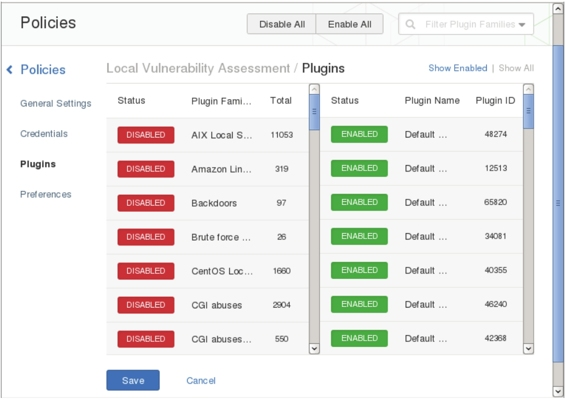Click the page scrollbar's bottom arrow

click(x=558, y=391)
